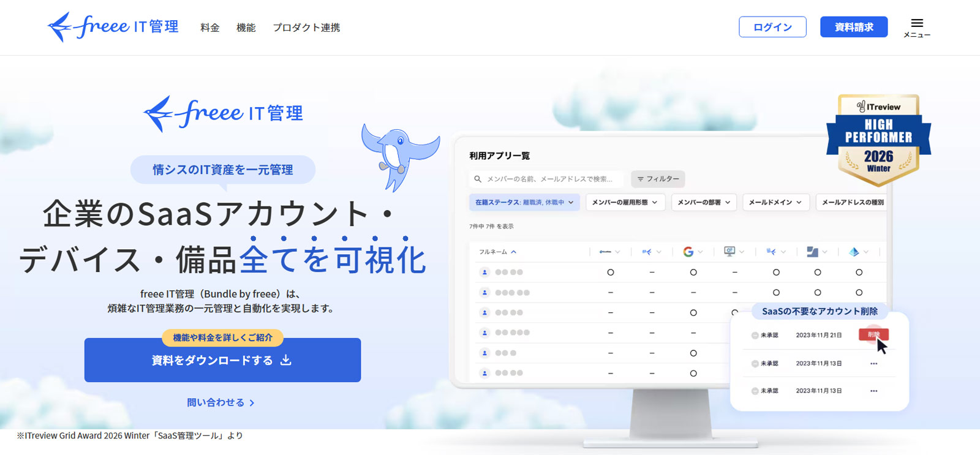The width and height of the screenshot is (980, 455).
Task: Click the monitor app column icon
Action: [729, 252]
